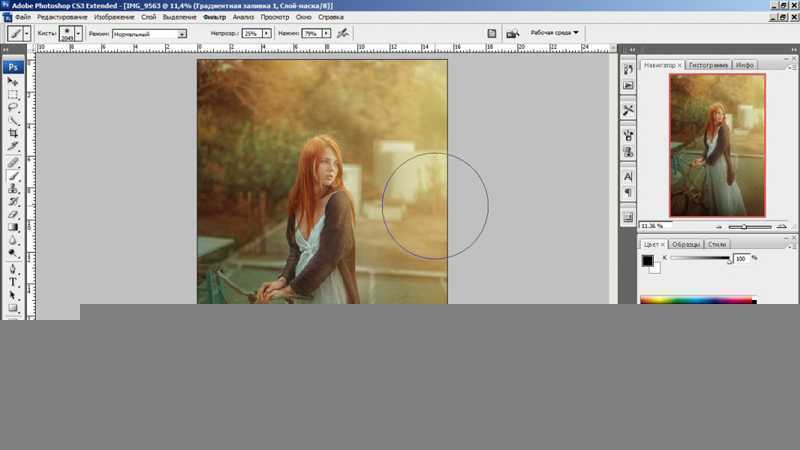Open the blending Mode dropdown
Image resolution: width=800 pixels, height=450 pixels.
(x=149, y=34)
